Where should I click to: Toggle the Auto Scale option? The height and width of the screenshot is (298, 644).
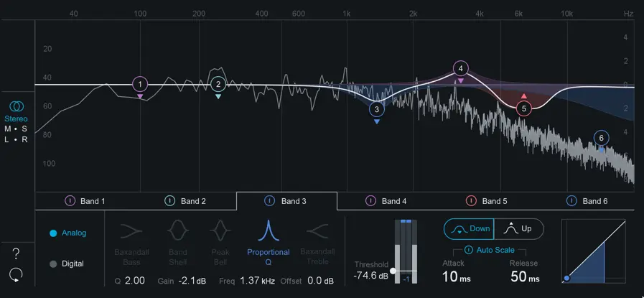468,250
